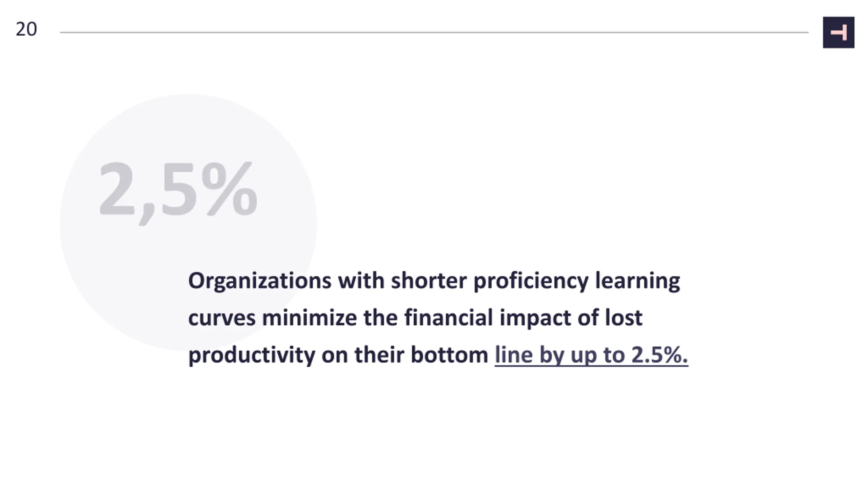
Task: Click the word "proficiency" in the paragraph
Action: click(x=531, y=281)
